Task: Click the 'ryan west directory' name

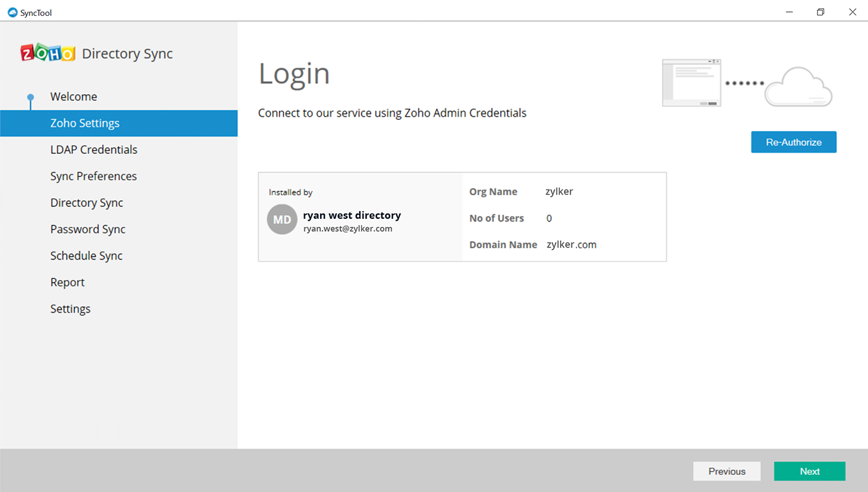Action: (352, 215)
